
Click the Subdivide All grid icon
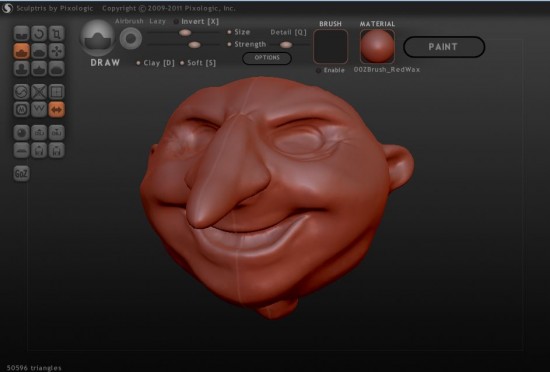(56, 92)
